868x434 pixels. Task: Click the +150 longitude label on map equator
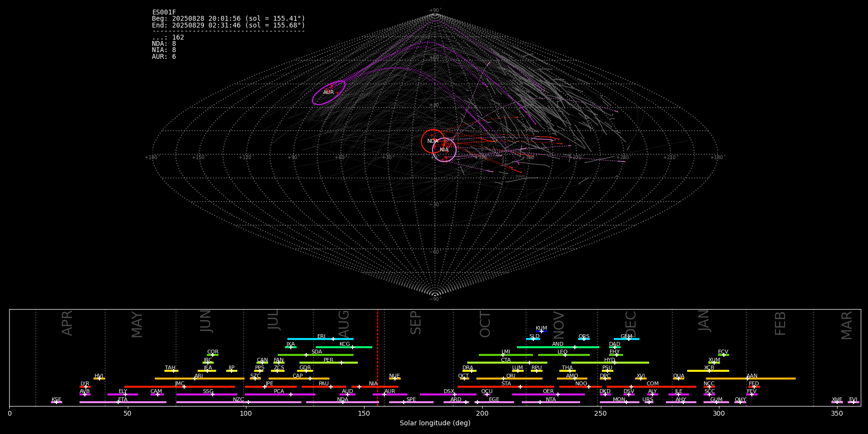click(198, 158)
